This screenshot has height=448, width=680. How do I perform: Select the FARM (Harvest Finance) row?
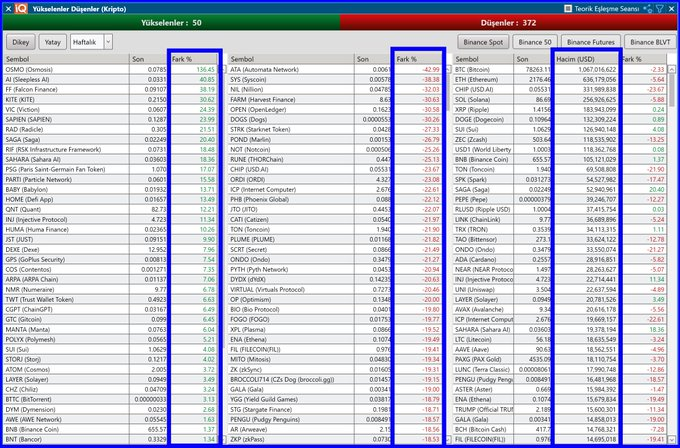click(335, 99)
